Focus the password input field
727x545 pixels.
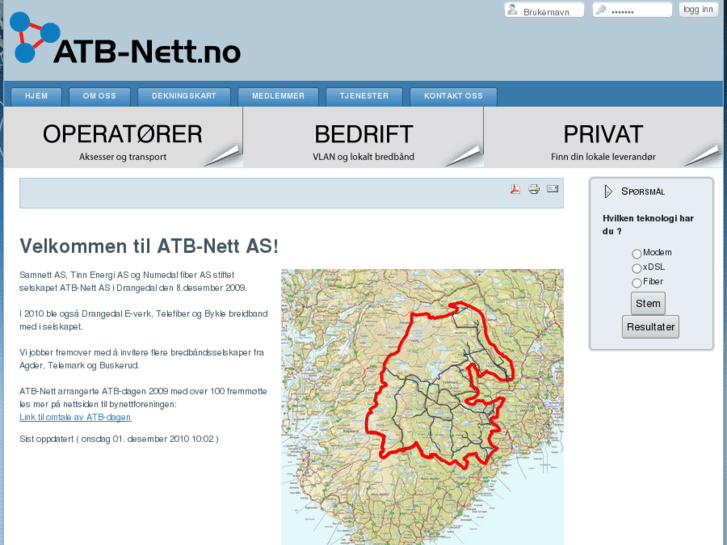click(x=632, y=10)
